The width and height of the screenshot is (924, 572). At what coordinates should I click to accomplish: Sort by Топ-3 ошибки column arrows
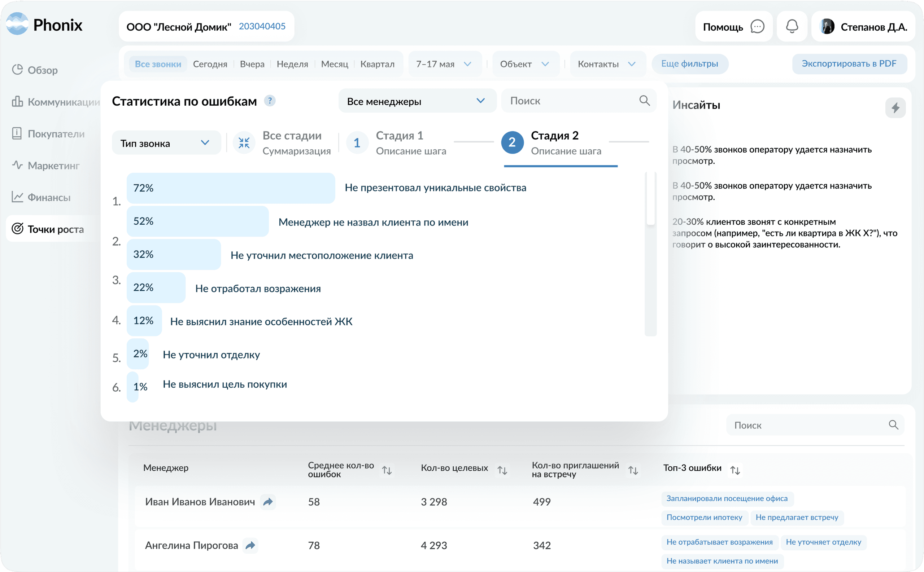(x=735, y=470)
